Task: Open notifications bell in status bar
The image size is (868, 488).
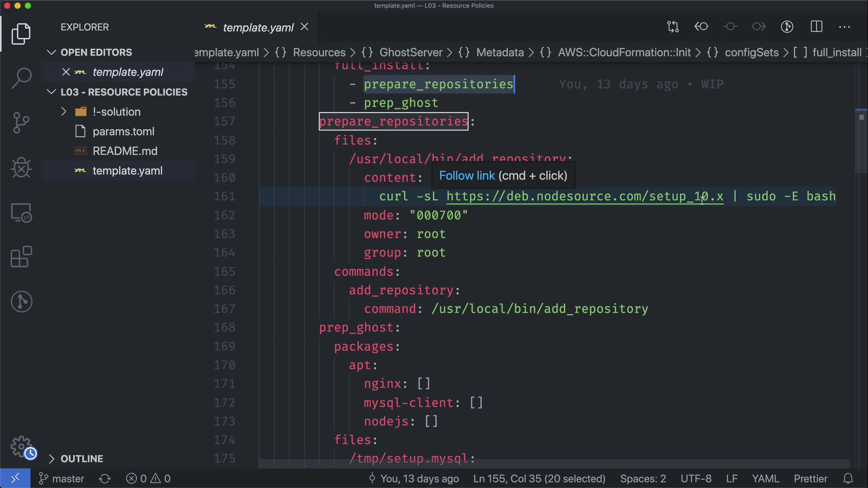Action: pyautogui.click(x=848, y=479)
